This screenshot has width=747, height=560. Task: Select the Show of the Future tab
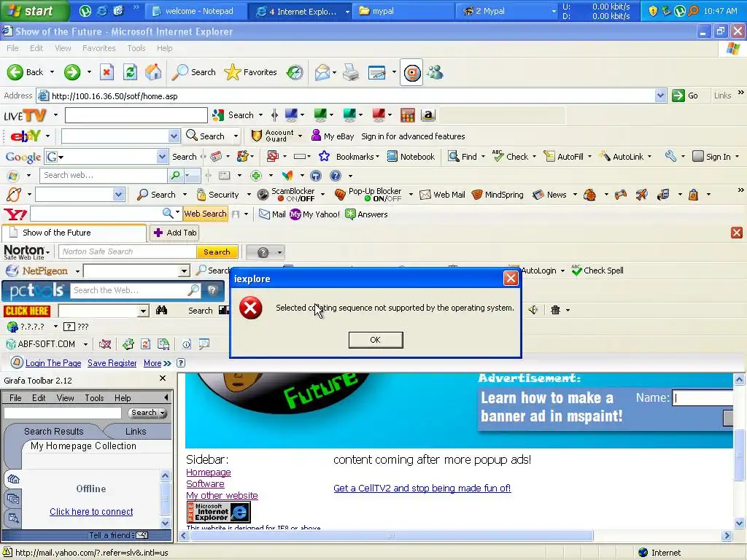(x=74, y=233)
